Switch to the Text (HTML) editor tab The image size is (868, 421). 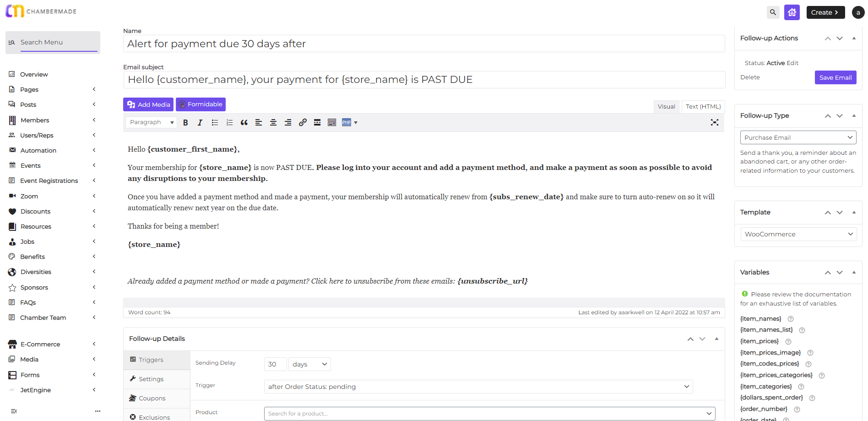(703, 106)
